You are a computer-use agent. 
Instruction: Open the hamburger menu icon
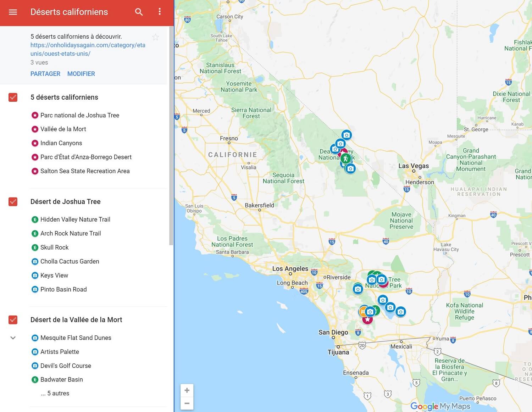coord(13,12)
